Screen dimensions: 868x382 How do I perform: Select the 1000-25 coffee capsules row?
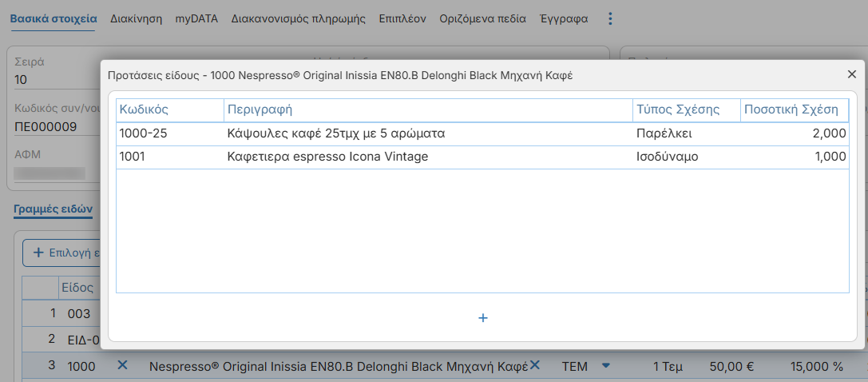482,134
